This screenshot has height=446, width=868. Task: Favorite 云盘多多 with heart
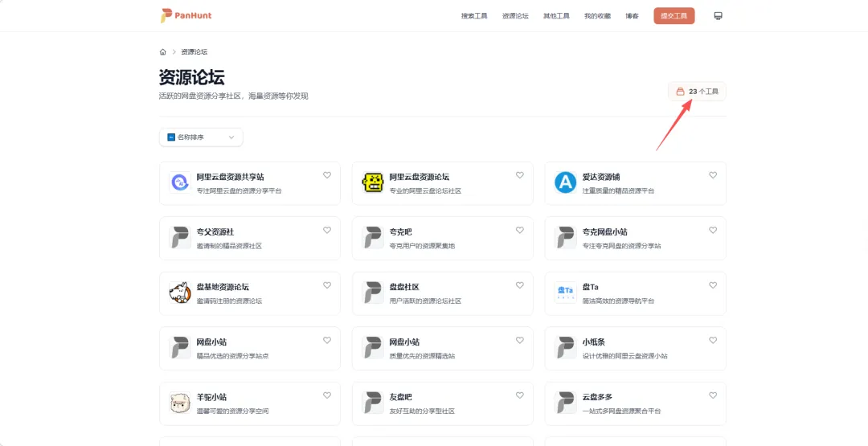pos(713,395)
